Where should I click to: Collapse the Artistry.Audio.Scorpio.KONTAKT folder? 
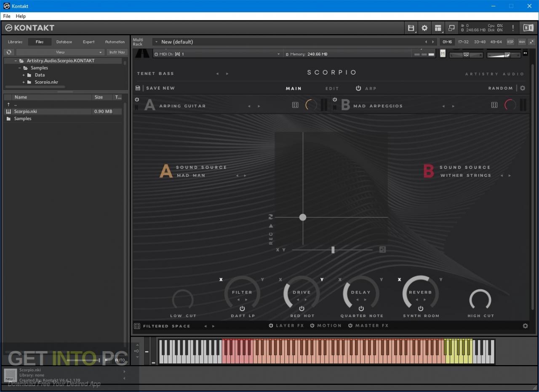pos(16,61)
